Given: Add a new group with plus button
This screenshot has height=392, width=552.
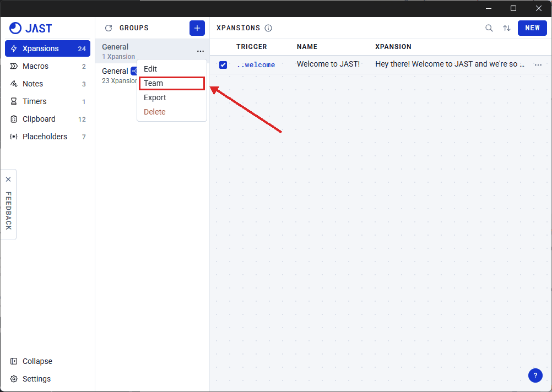Looking at the screenshot, I should pyautogui.click(x=197, y=28).
